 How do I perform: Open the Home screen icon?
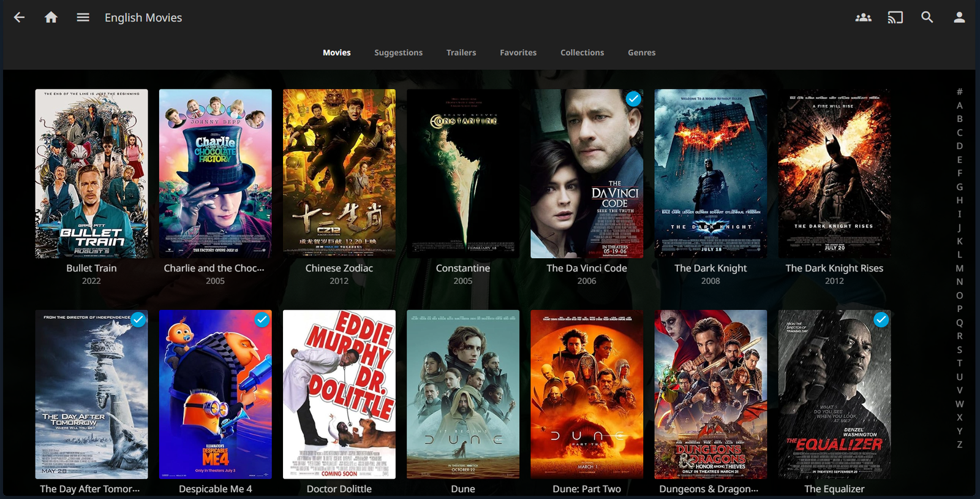[x=51, y=18]
